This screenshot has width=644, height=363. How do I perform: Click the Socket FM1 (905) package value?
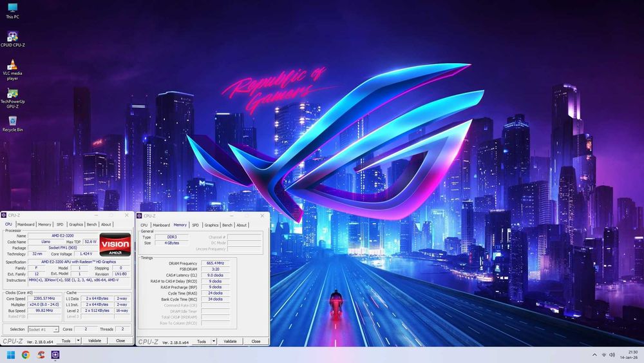63,248
